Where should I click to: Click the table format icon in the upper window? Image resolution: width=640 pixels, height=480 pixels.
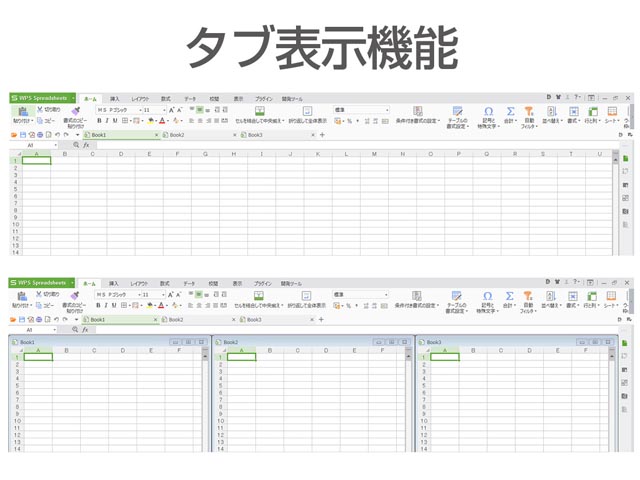click(x=458, y=111)
